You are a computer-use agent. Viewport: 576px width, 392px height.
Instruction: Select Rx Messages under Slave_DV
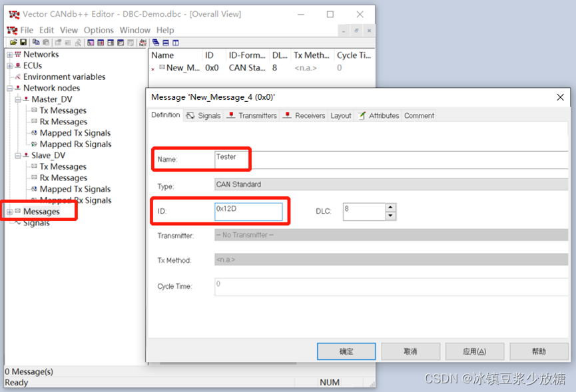pos(63,178)
